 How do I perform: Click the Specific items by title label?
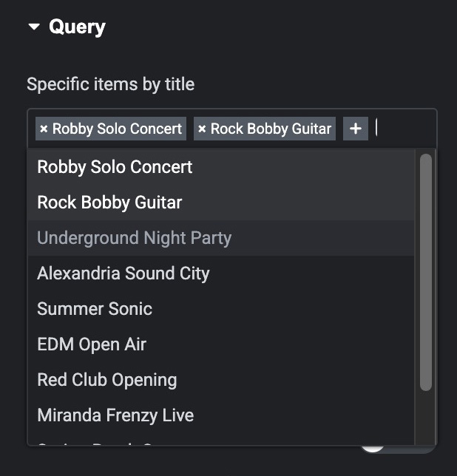(110, 84)
